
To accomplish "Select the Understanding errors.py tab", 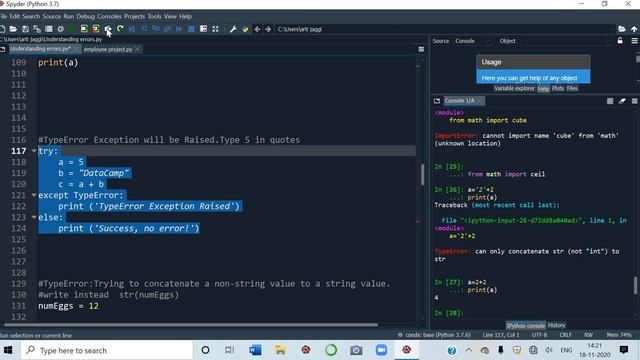I will (x=40, y=49).
